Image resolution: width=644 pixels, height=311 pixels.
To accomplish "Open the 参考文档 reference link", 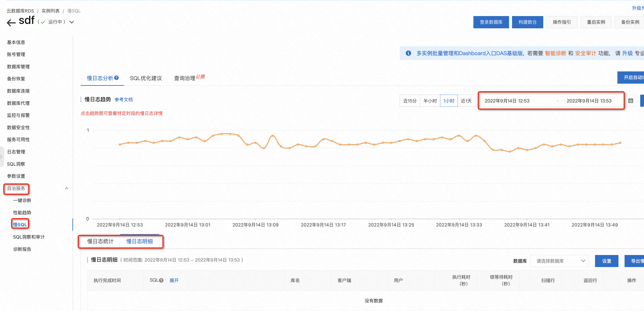I will [x=124, y=99].
